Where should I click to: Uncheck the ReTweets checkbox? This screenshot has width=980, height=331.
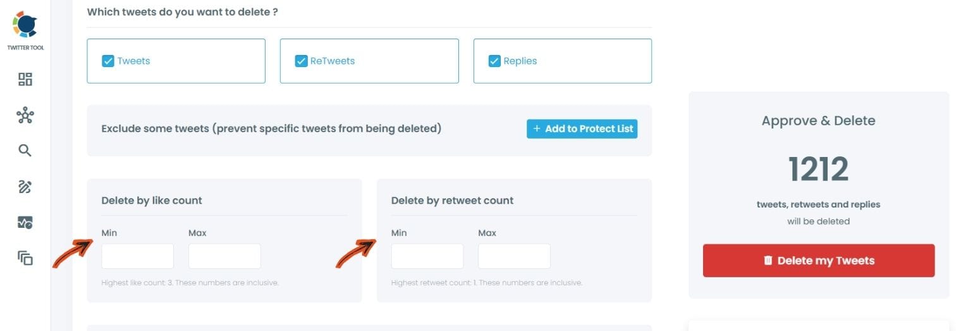301,61
